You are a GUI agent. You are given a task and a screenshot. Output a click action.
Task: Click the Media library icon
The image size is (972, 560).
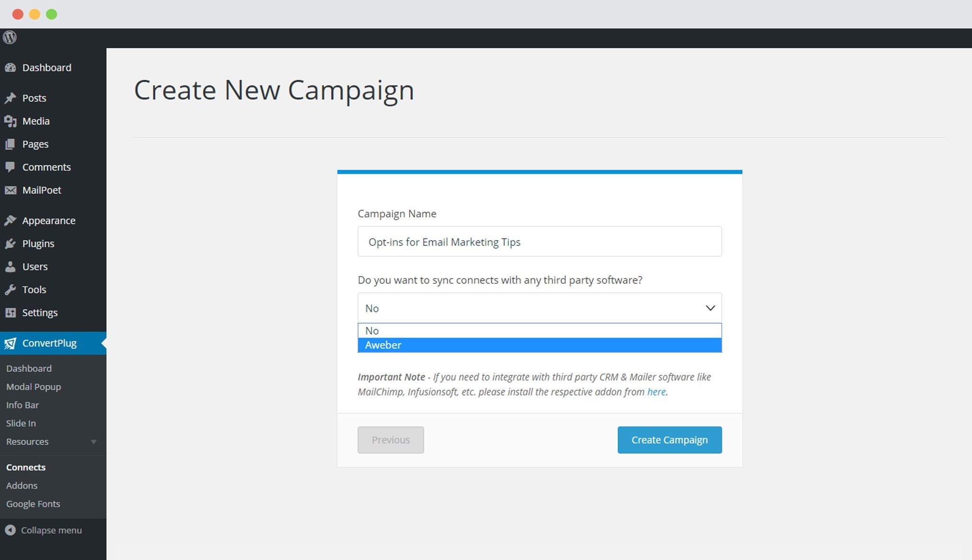(10, 121)
